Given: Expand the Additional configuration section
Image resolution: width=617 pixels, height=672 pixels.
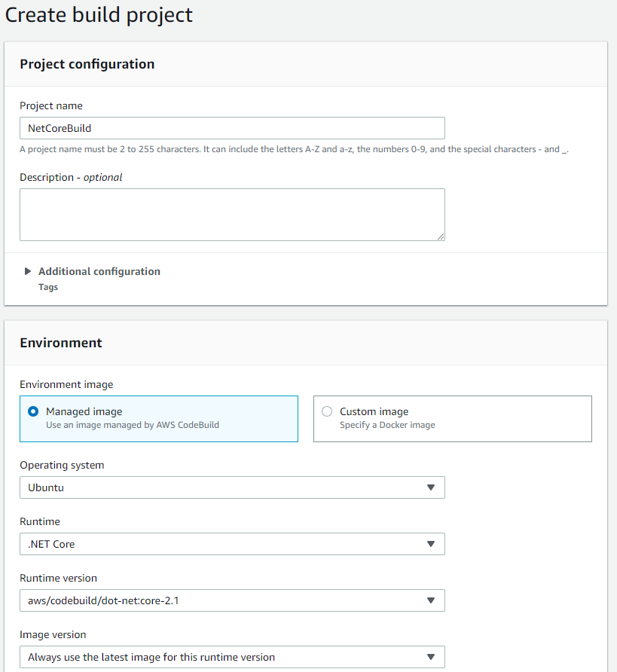Looking at the screenshot, I should pos(99,271).
